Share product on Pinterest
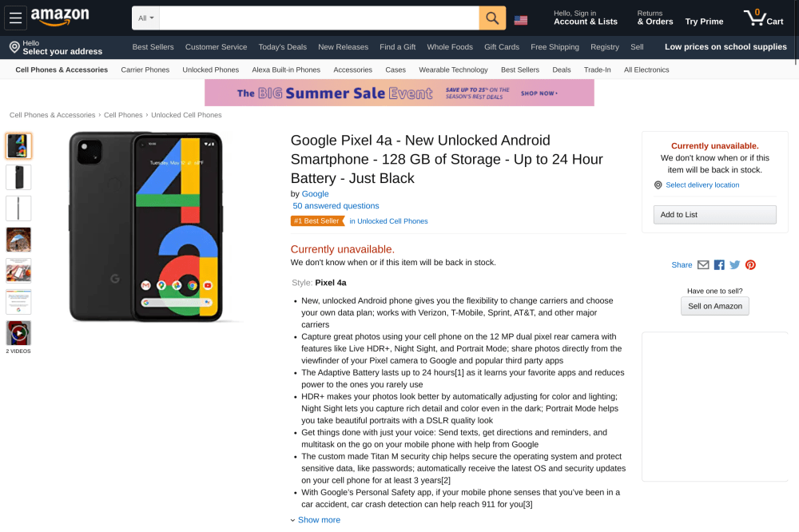Screen dimensions: 799x532 (750, 265)
